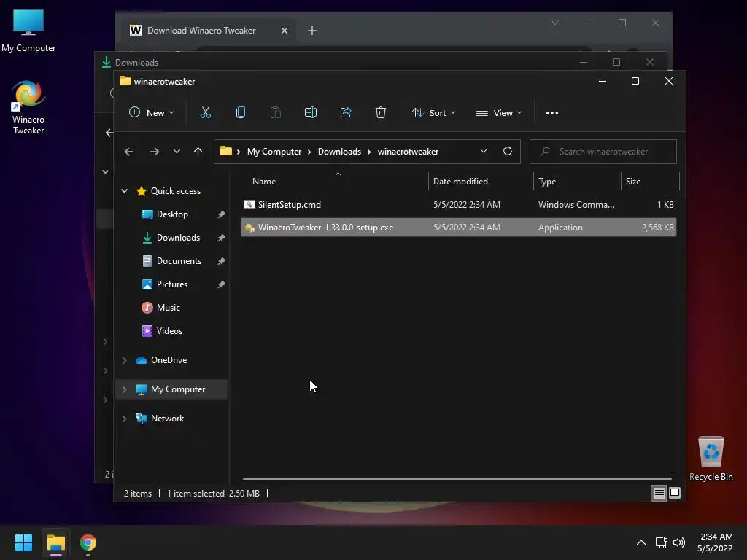Expand the My Computer tree node
This screenshot has height=560, width=747.
coord(124,389)
